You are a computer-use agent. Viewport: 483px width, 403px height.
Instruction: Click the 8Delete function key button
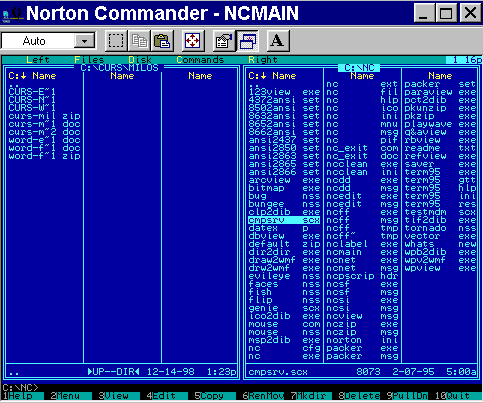[359, 396]
